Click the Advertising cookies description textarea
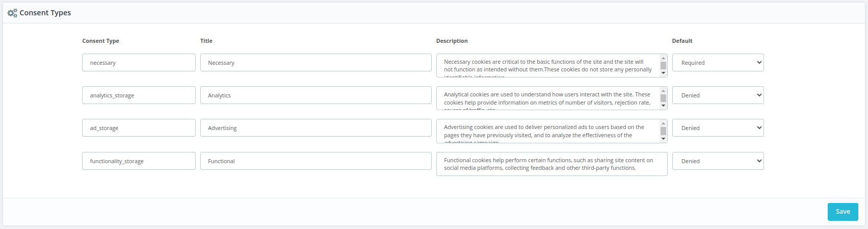 [x=548, y=131]
